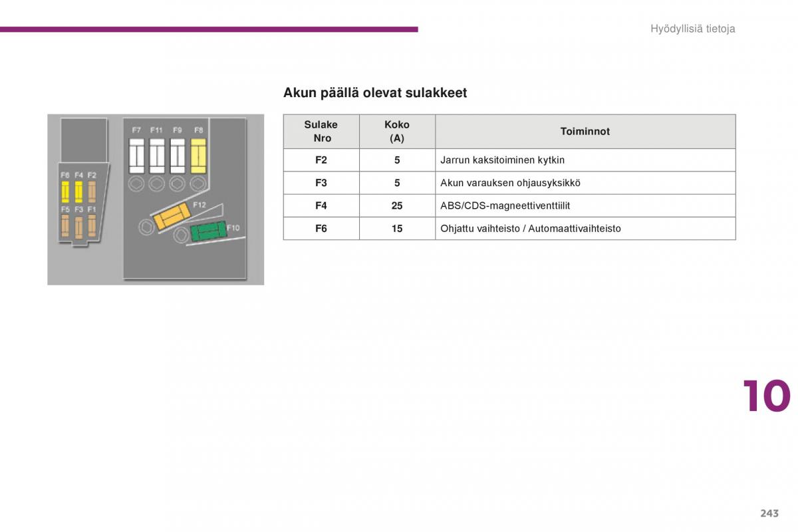Select the yellow F4 fuse in diagram

(78, 192)
